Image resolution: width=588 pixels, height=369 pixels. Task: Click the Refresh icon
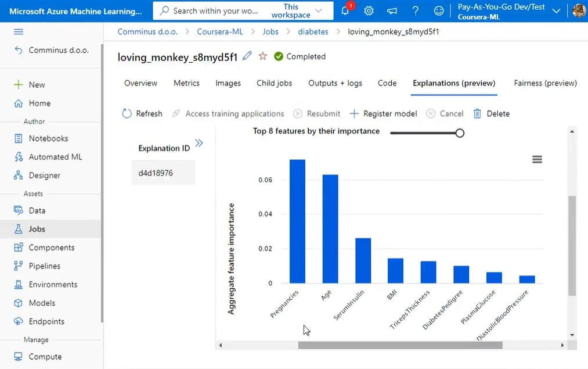[127, 114]
